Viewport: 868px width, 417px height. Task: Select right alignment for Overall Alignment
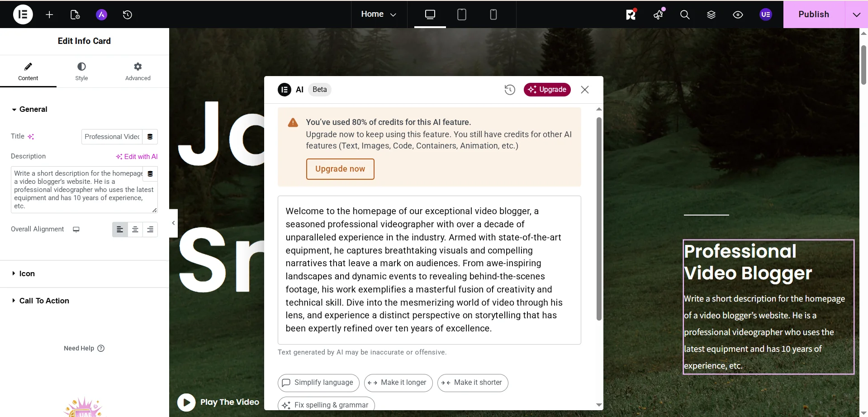(x=150, y=229)
